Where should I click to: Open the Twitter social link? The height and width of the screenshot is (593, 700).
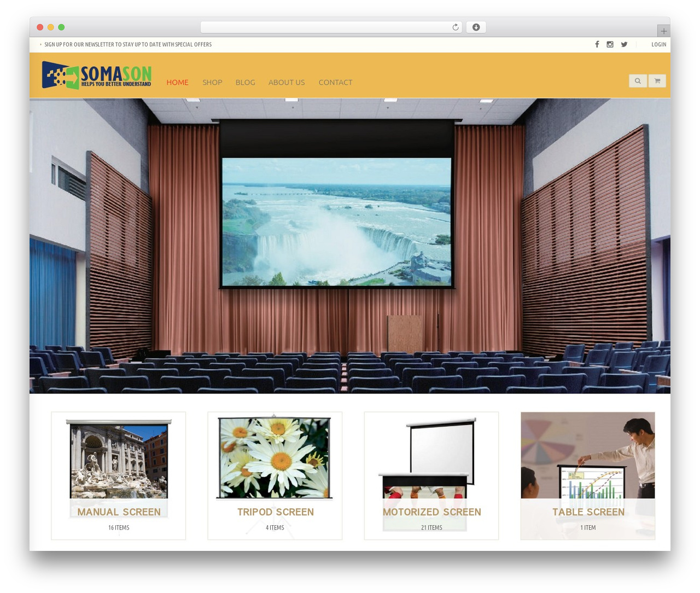624,44
